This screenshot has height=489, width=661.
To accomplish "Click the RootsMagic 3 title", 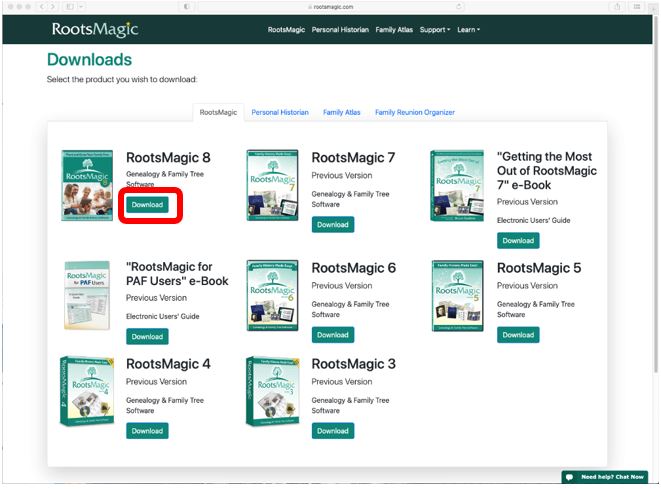I will click(354, 364).
